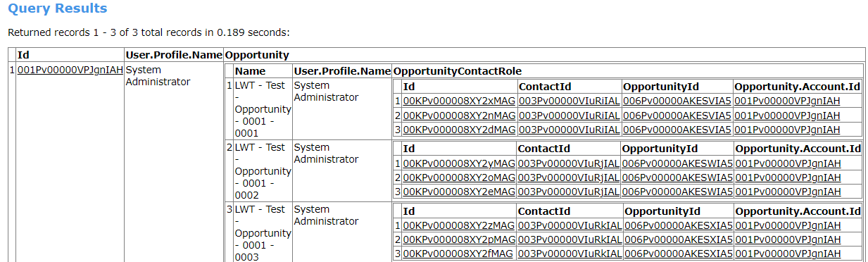Open contact role record 00KPv000008XY2eMAG
The height and width of the screenshot is (262, 868).
tap(459, 192)
